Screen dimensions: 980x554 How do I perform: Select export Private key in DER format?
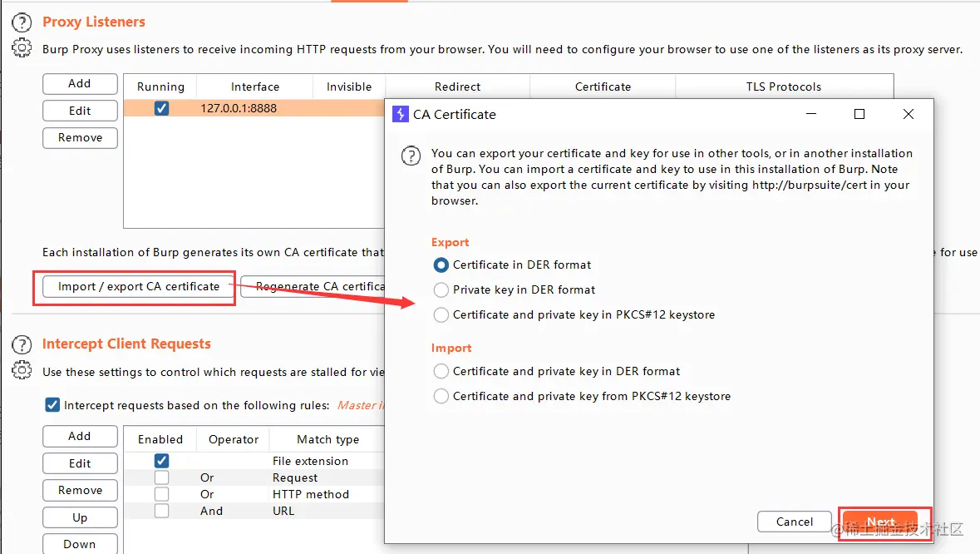[x=441, y=290]
